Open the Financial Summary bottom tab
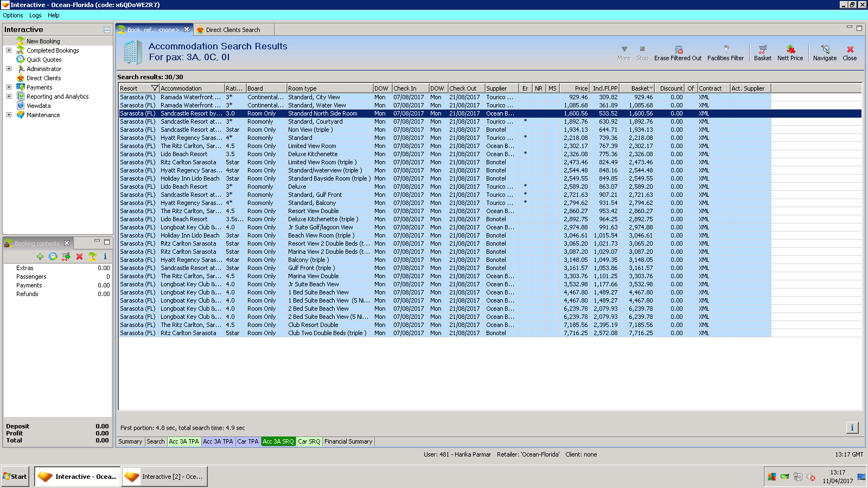 coord(348,441)
